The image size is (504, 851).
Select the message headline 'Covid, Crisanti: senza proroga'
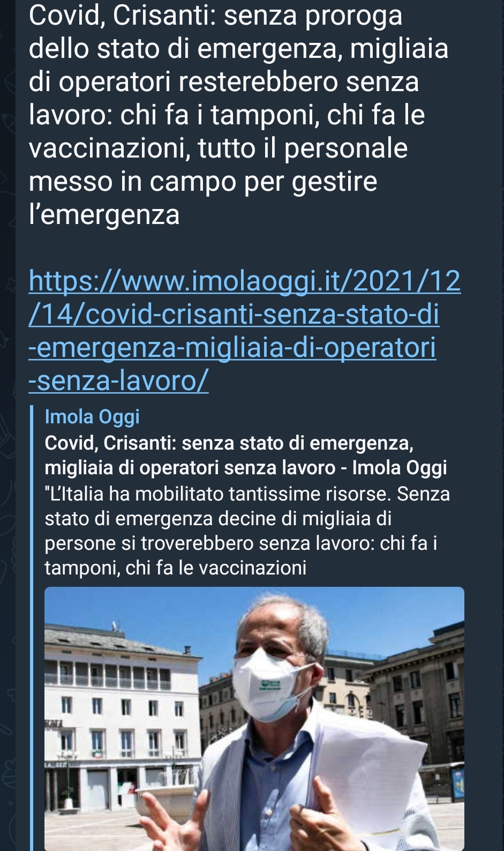(216, 16)
